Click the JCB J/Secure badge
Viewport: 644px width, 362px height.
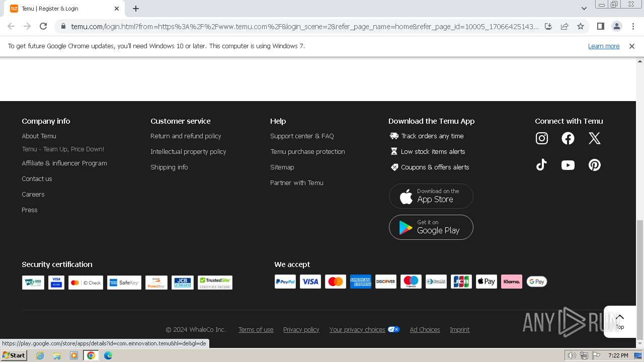pos(183,283)
